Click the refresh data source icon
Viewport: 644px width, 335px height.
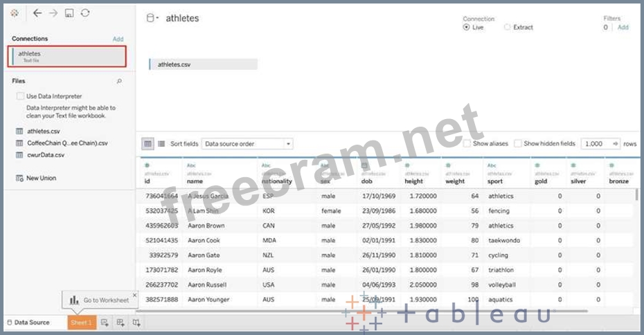tap(84, 13)
